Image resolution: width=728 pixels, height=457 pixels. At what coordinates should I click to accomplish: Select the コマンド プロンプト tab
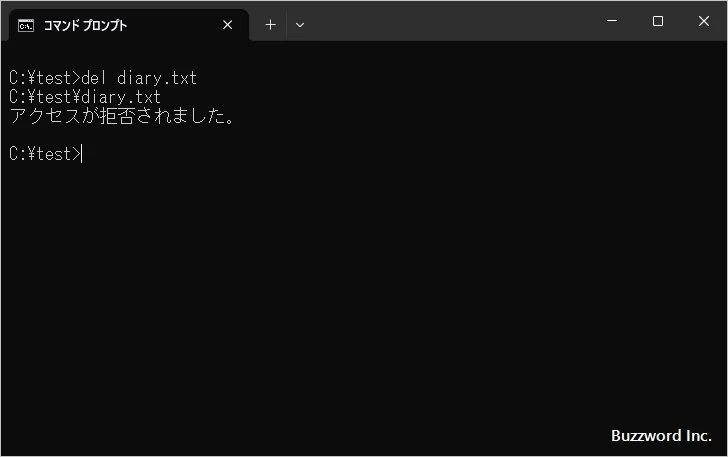(x=110, y=25)
